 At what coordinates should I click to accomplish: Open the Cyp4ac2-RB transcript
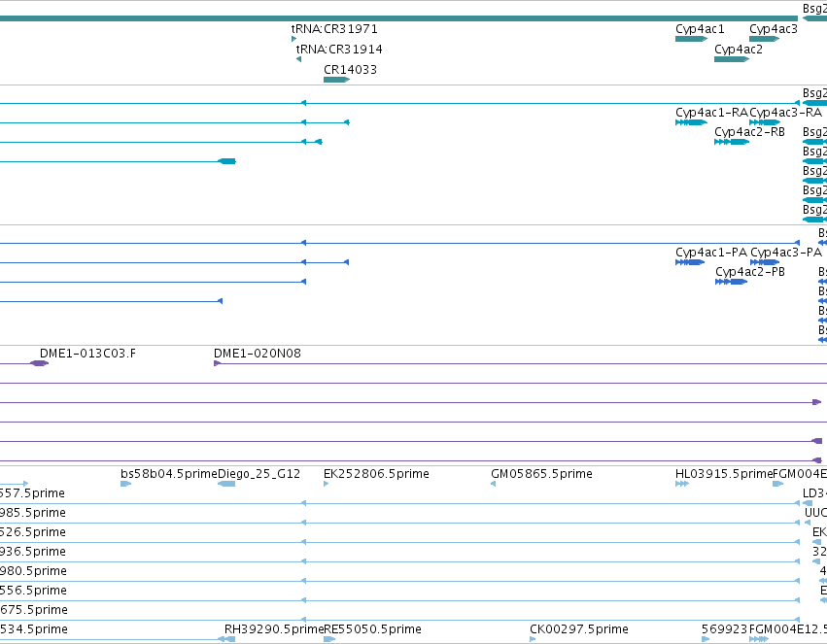(749, 132)
